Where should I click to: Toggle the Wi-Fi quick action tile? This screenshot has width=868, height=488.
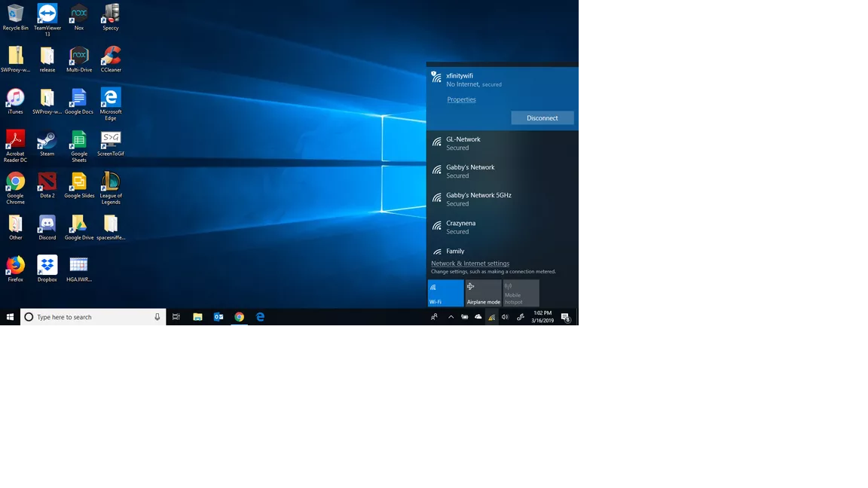click(445, 293)
